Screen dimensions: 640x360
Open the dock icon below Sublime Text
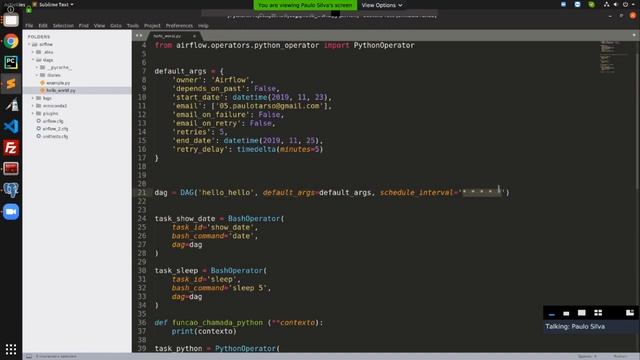pos(11,105)
